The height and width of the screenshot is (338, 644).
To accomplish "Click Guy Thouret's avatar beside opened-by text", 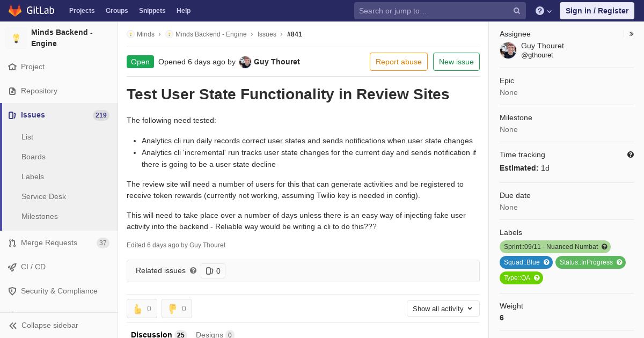I will (245, 62).
